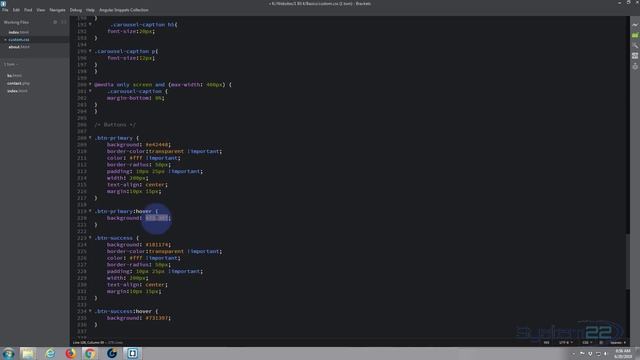The height and width of the screenshot is (360, 640).
Task: Click the Live Preview lightning icon
Action: tap(635, 25)
